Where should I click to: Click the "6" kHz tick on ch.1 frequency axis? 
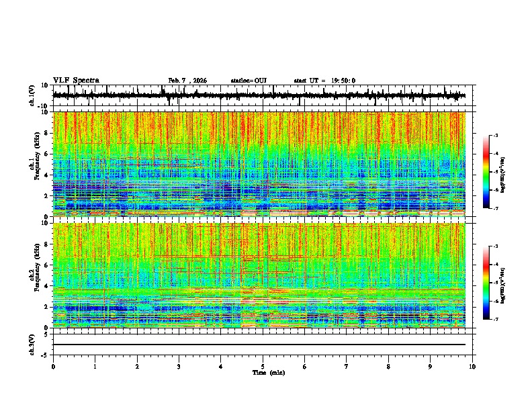click(x=47, y=154)
